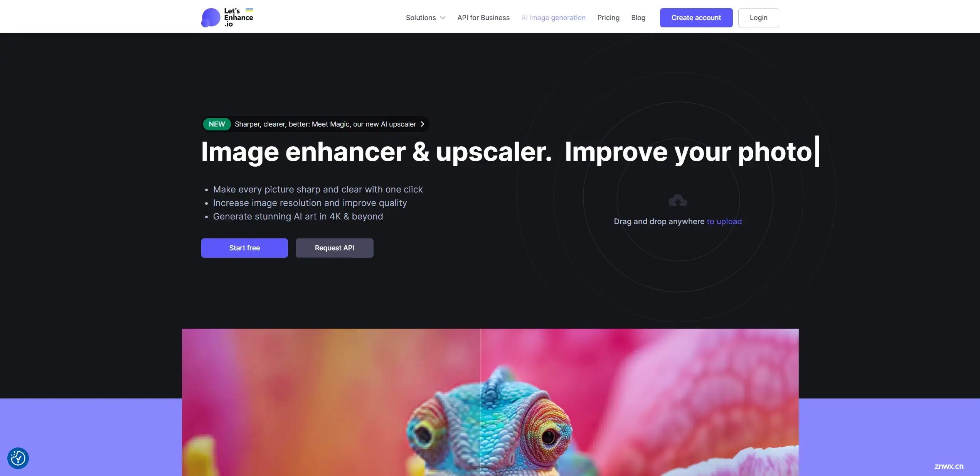980x476 pixels.
Task: Select the Pricing menu item
Action: [608, 17]
